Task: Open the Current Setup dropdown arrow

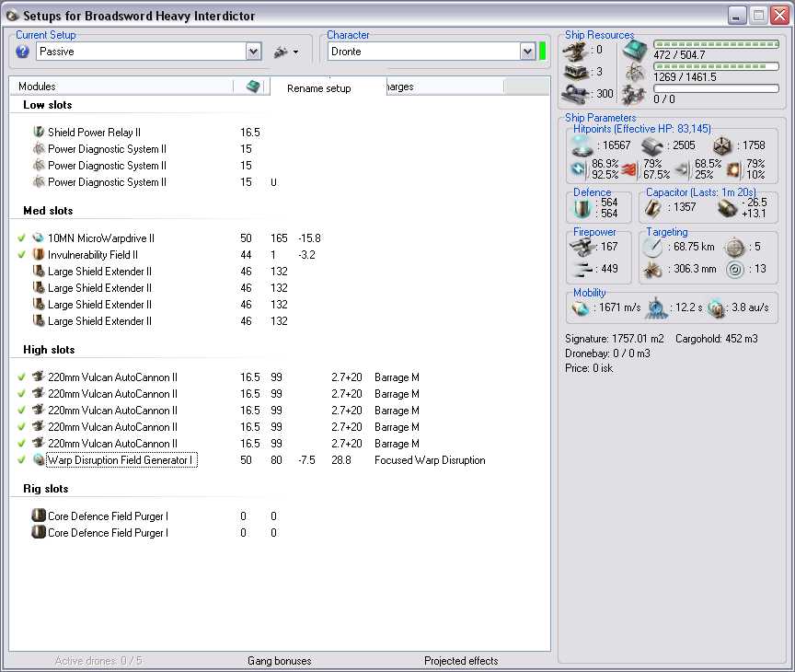Action: [x=254, y=52]
